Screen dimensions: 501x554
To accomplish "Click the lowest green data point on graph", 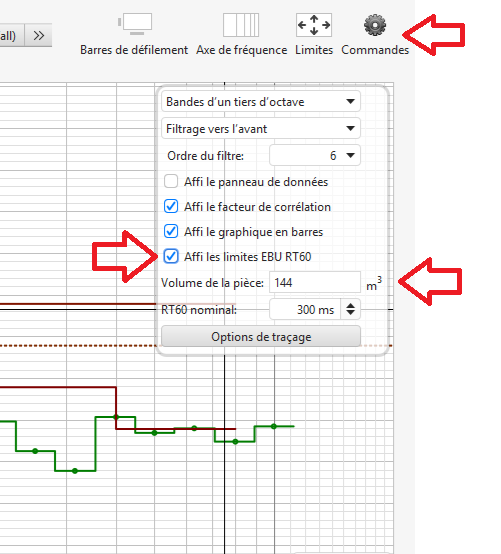I will 75,471.
